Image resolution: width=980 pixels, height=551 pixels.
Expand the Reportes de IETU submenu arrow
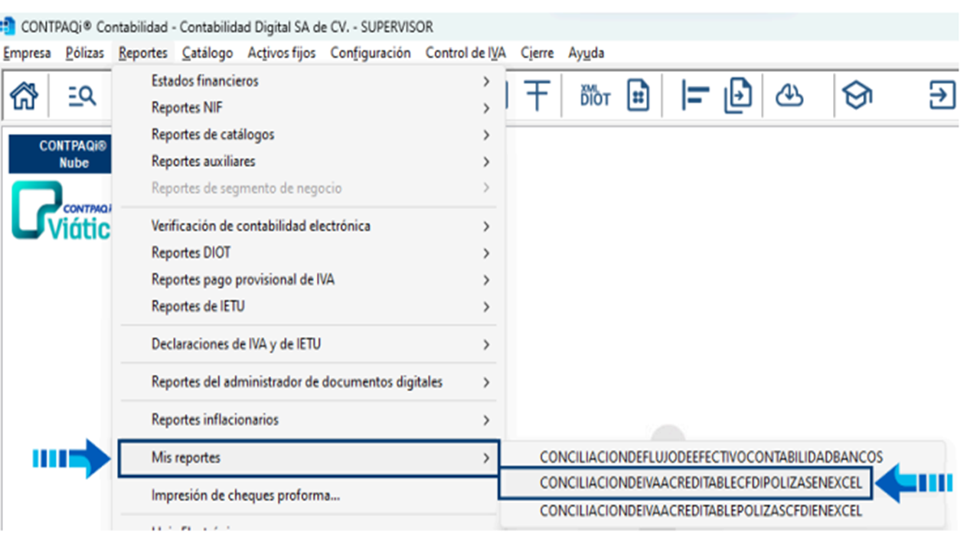[486, 307]
